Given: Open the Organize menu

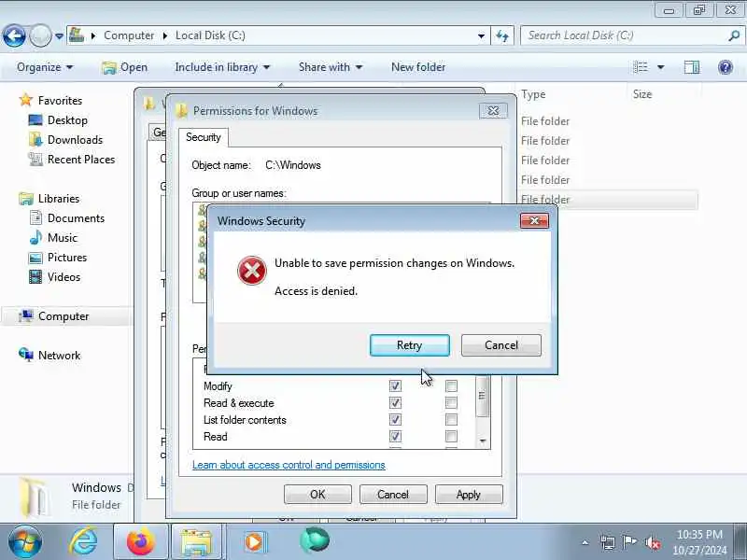Looking at the screenshot, I should click(x=45, y=67).
